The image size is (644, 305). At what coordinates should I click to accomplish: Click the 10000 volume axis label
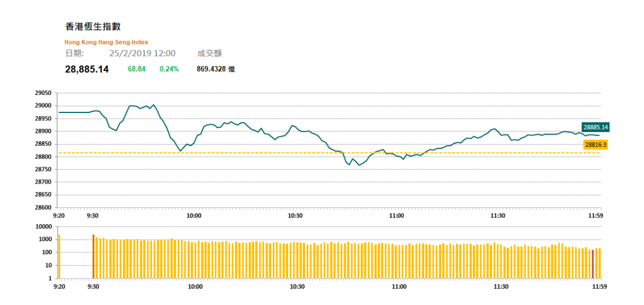coord(45,227)
